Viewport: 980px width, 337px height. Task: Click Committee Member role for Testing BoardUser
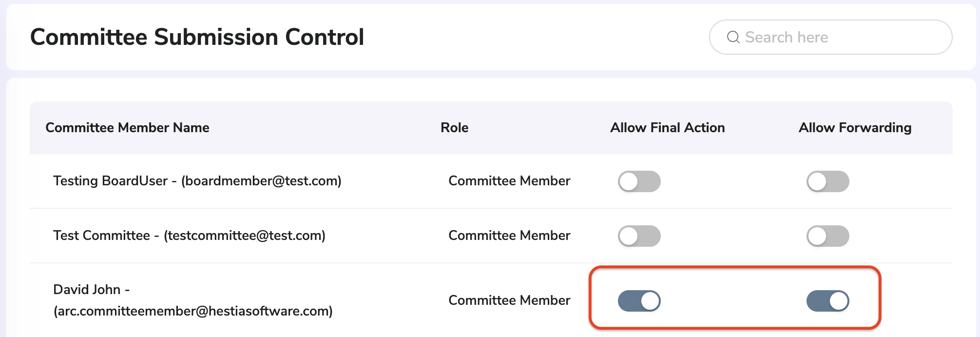pos(509,181)
